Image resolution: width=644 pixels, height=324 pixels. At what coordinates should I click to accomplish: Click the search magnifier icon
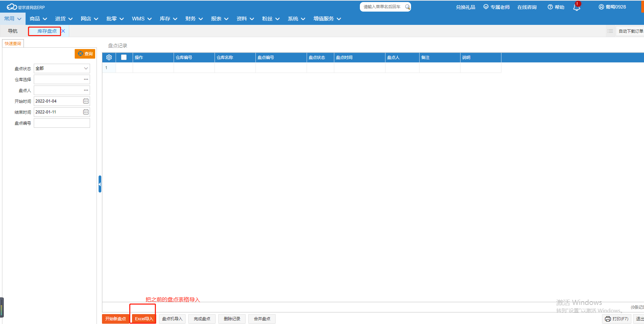pos(407,7)
